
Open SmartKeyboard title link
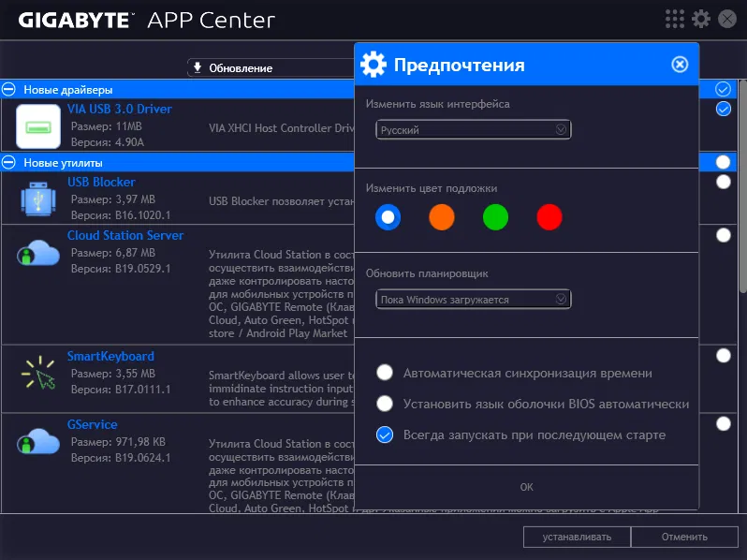110,357
